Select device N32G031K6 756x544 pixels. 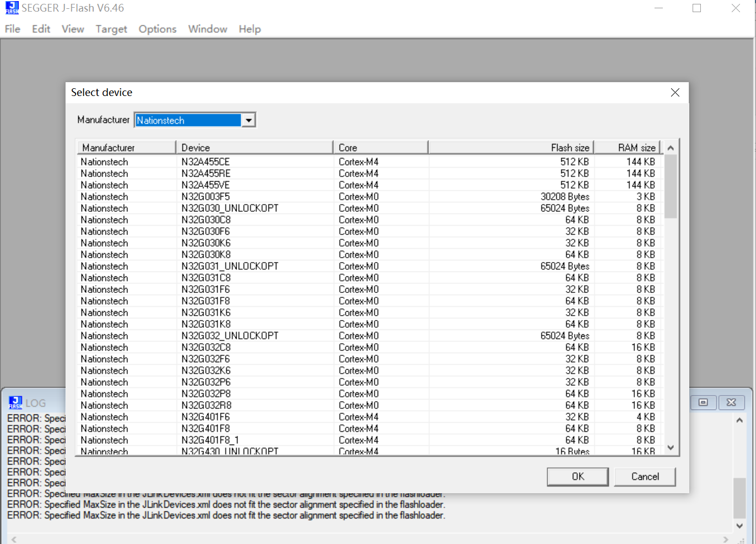coord(206,312)
